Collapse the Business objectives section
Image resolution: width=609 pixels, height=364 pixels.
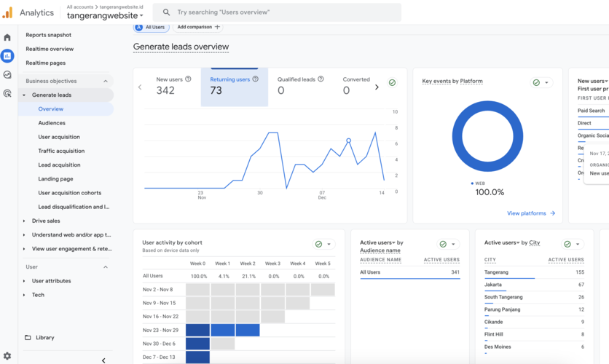106,81
